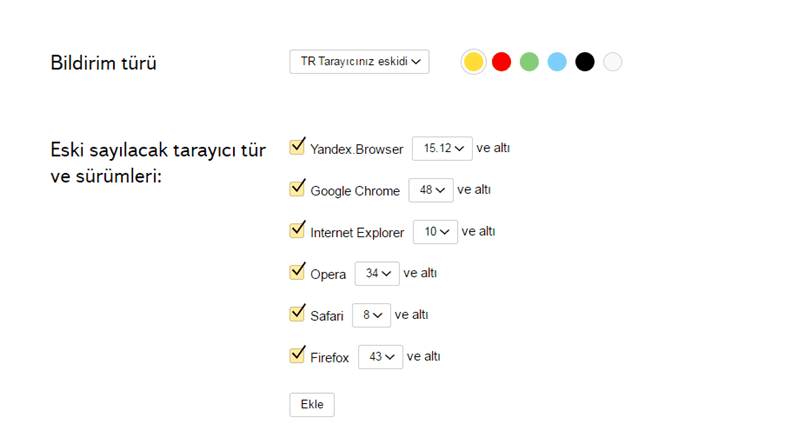Open Yandex.Browser version dropdown showing 15.12
Image resolution: width=790 pixels, height=430 pixels.
[442, 148]
